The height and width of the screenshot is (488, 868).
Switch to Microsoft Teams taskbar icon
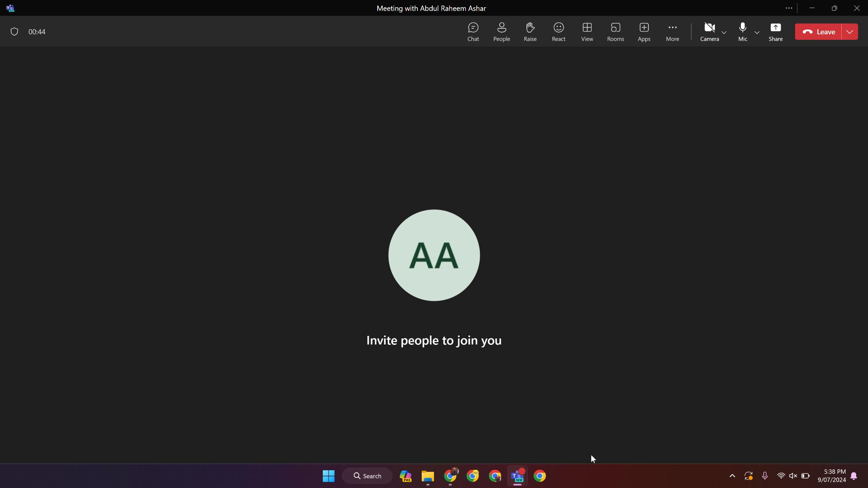tap(517, 476)
